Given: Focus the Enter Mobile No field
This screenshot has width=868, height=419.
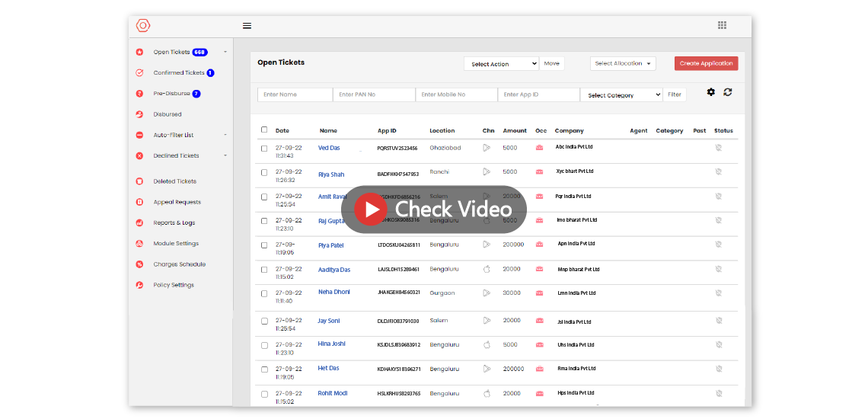Looking at the screenshot, I should click(457, 94).
